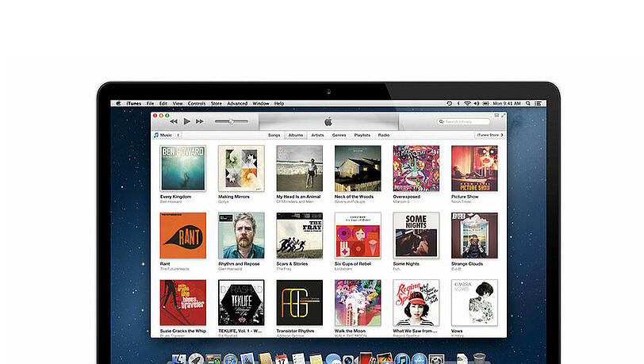Image resolution: width=644 pixels, height=364 pixels.
Task: Click the Play button in iTunes
Action: pyautogui.click(x=187, y=121)
